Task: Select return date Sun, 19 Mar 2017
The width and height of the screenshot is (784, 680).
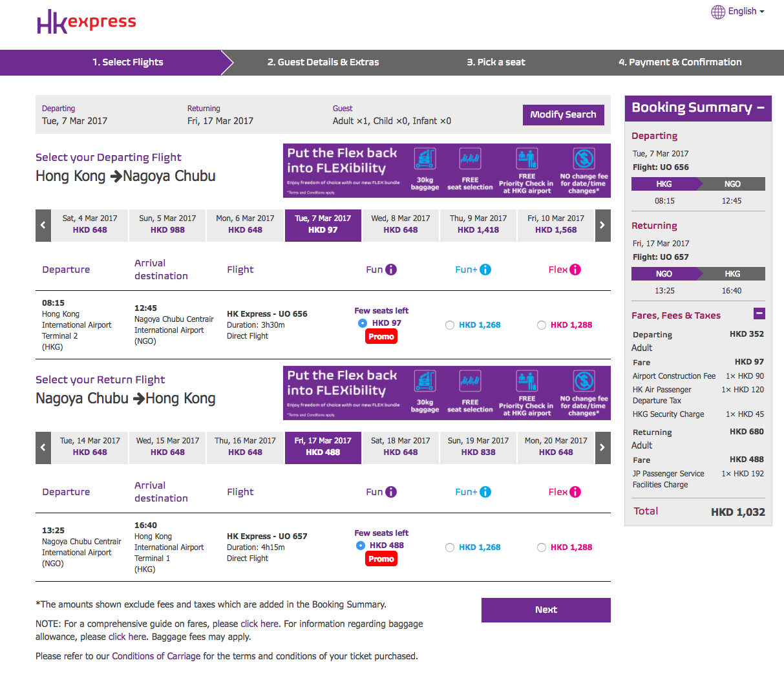Action: pos(478,447)
